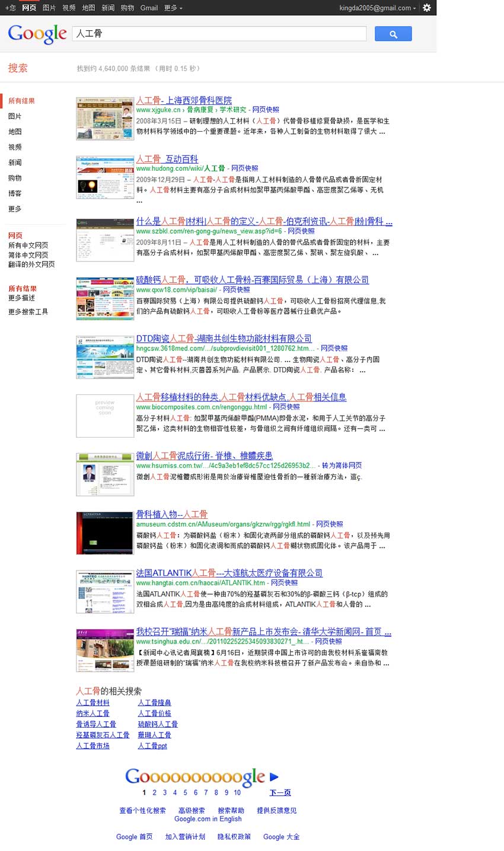Open result 法国ATLANTIK人工骨 大连航太
Screen dimensions: 504x851
[229, 573]
